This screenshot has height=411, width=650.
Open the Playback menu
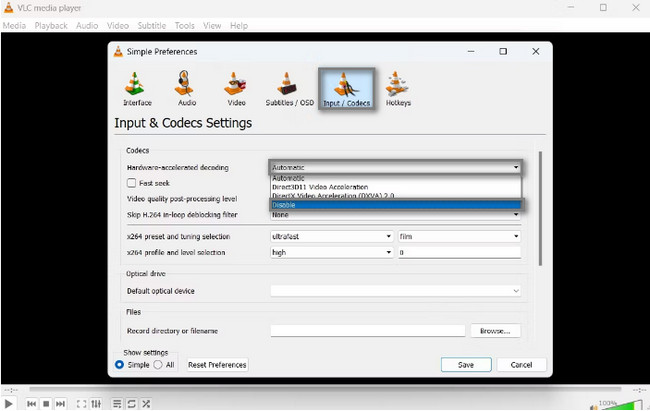pyautogui.click(x=51, y=26)
